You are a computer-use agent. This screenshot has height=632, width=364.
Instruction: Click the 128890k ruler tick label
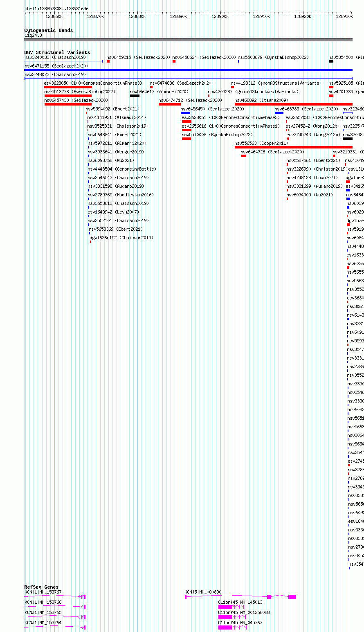[x=178, y=16]
